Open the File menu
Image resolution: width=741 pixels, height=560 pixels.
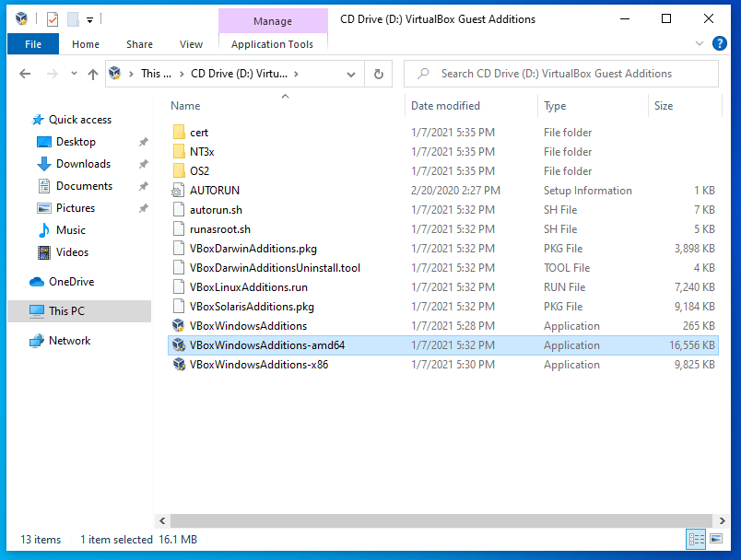(x=33, y=44)
